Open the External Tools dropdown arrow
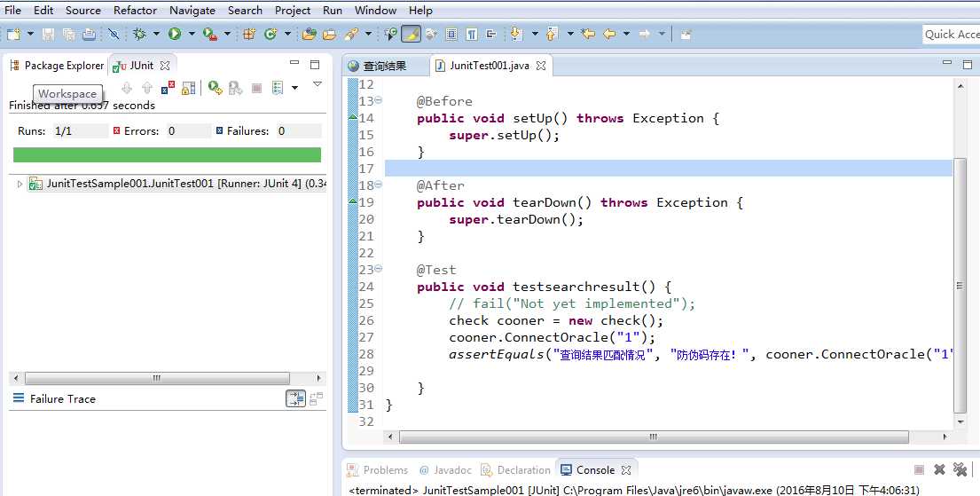The image size is (980, 496). tap(227, 35)
